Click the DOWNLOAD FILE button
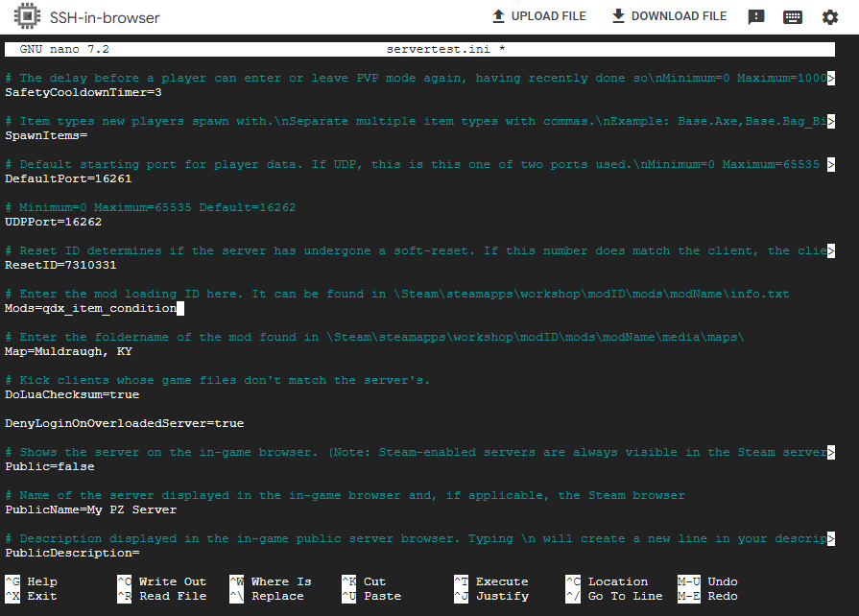The width and height of the screenshot is (859, 616). (669, 16)
